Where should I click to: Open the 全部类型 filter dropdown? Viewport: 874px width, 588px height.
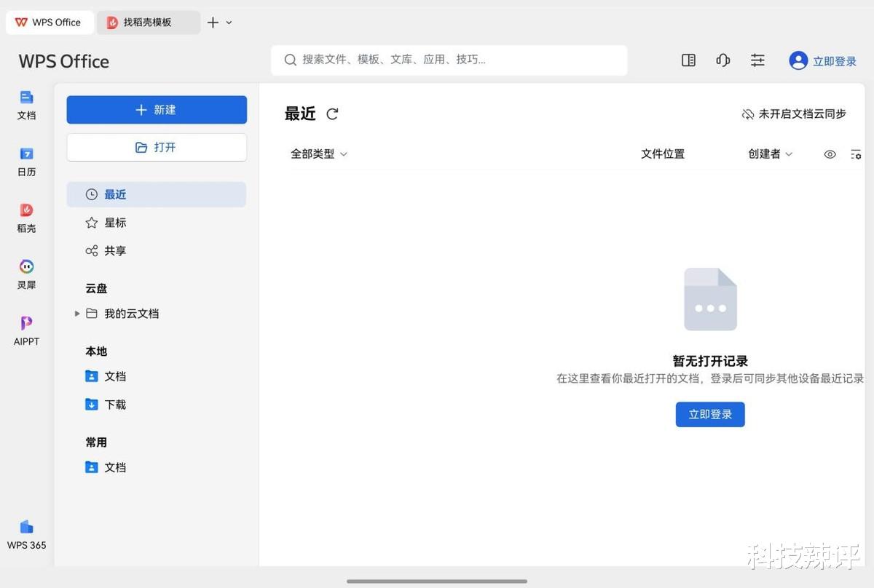(319, 154)
